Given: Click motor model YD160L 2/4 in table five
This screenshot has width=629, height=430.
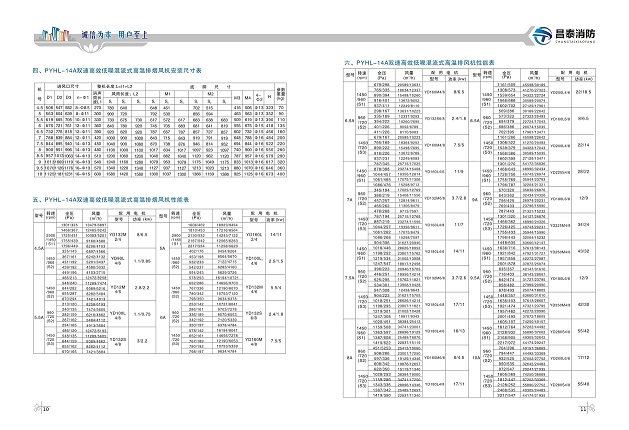Looking at the screenshot, I should point(254,237).
